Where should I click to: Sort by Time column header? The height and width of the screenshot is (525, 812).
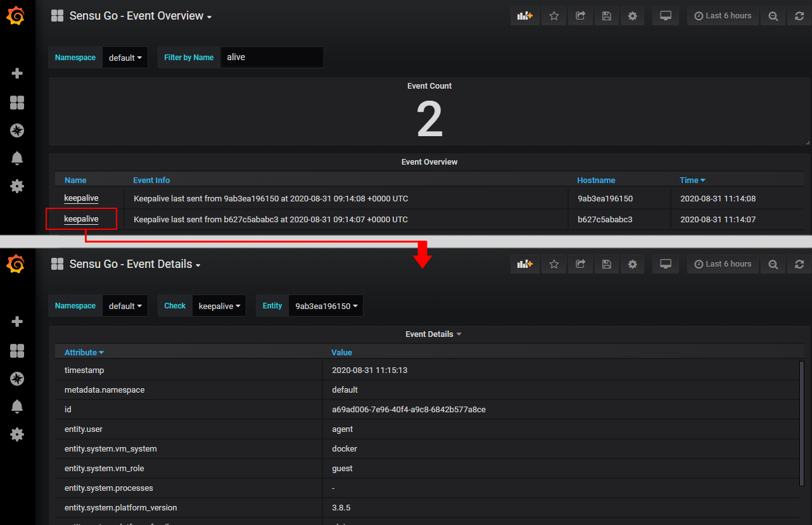point(692,180)
